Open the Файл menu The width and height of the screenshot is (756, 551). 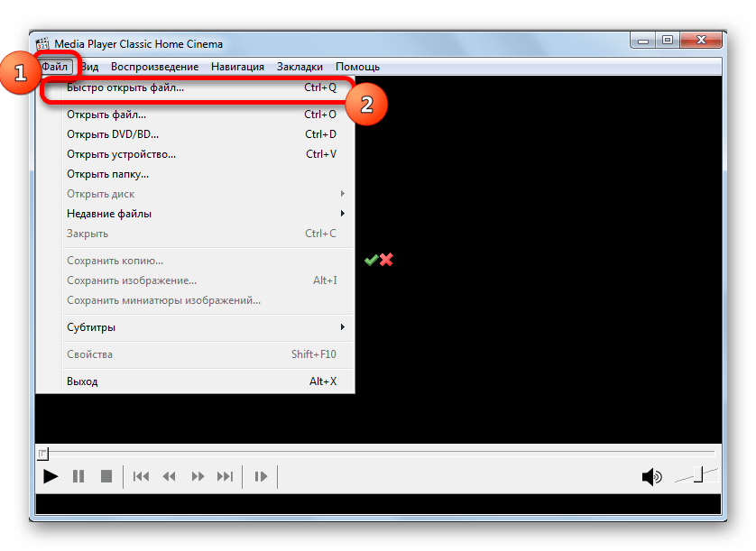tap(55, 67)
